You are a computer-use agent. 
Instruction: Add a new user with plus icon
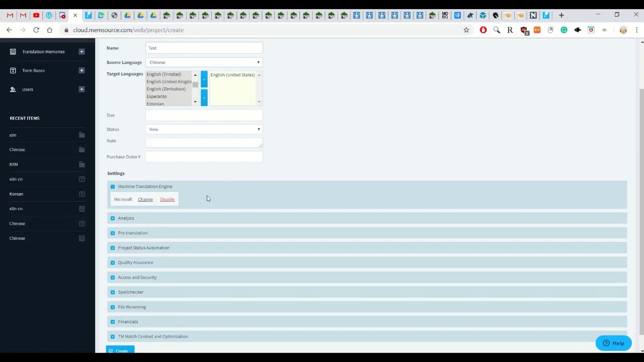pos(82,89)
